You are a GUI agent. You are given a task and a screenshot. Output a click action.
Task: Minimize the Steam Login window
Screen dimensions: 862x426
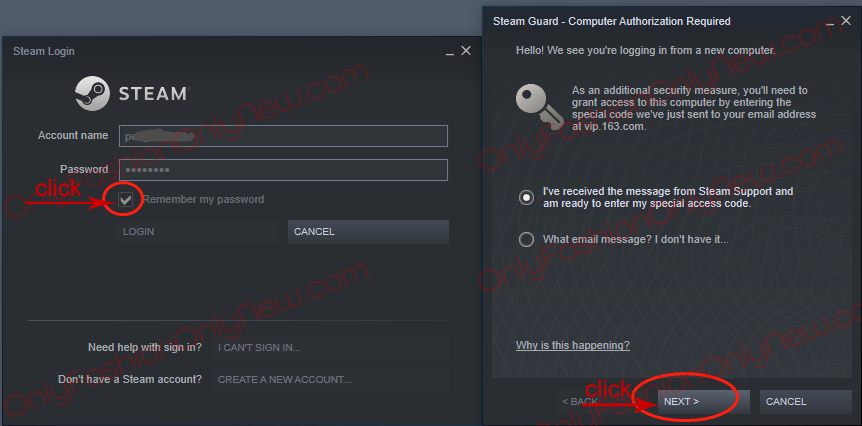[450, 52]
